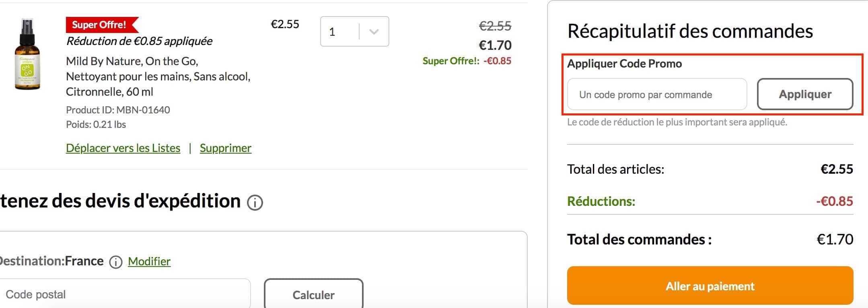Click the shipping quotes info icon
The height and width of the screenshot is (308, 868).
(x=255, y=203)
